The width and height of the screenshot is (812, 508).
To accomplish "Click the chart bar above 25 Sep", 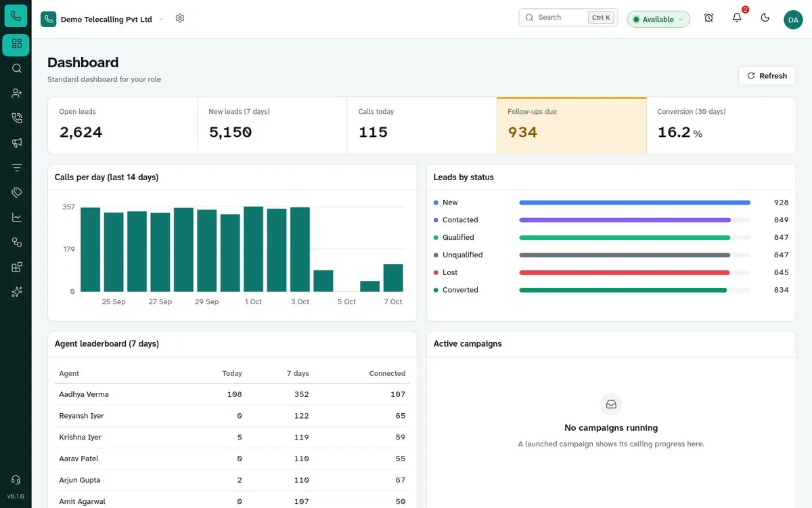I will click(114, 252).
